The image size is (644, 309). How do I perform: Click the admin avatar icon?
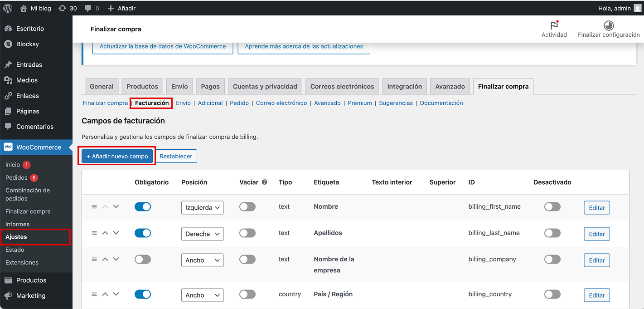point(637,8)
